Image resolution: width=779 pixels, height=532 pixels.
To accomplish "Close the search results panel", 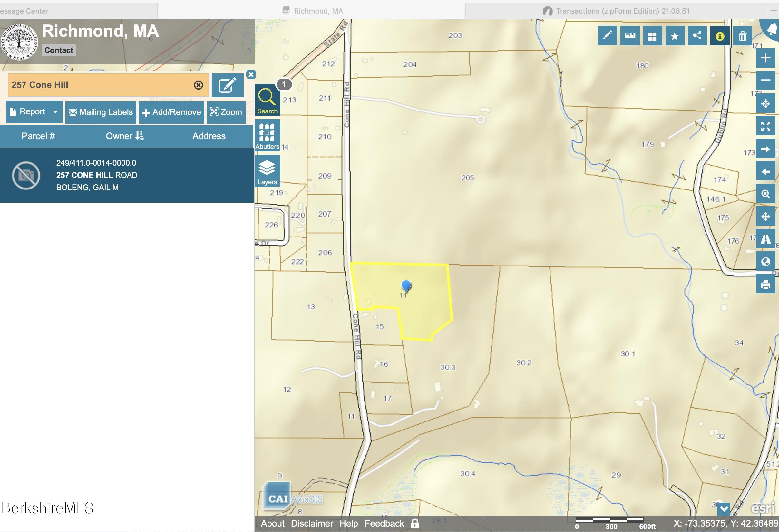I will click(251, 74).
